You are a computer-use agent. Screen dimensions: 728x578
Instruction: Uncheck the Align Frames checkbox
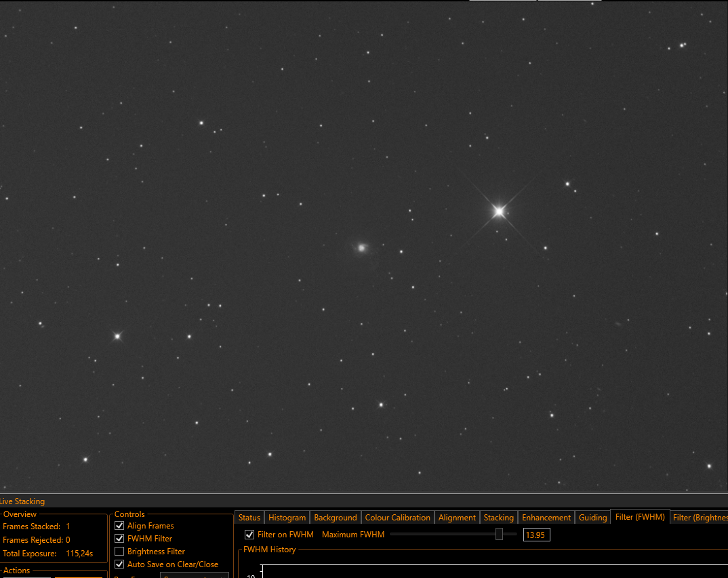(x=119, y=526)
